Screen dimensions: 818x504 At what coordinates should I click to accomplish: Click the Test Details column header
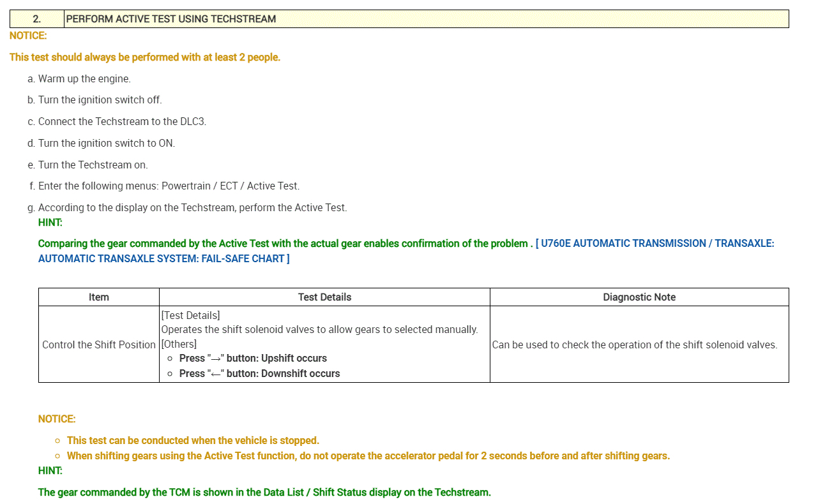click(x=324, y=297)
